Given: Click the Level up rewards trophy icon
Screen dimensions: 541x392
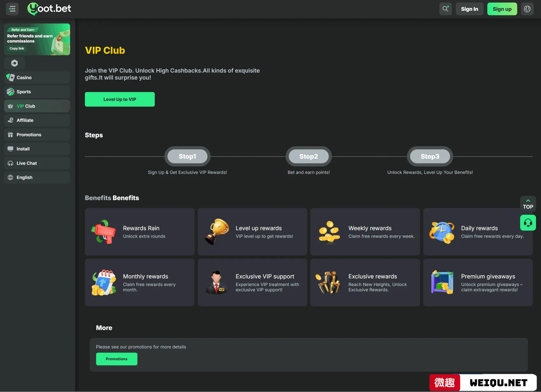Looking at the screenshot, I should 217,232.
